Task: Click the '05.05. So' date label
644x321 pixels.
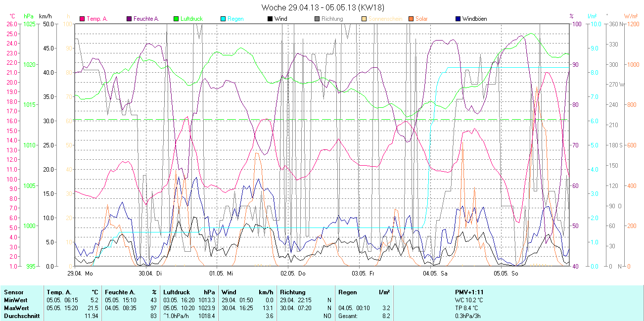Action: click(x=506, y=273)
